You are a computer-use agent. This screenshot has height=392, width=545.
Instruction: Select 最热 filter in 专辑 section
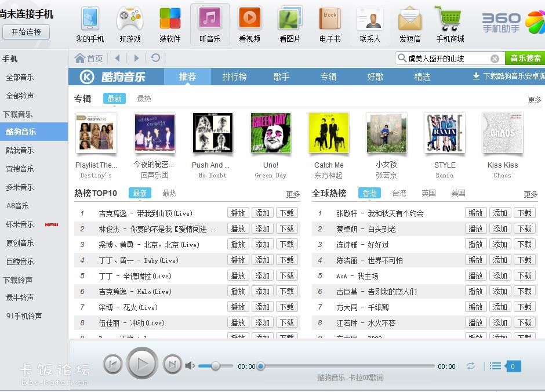(144, 99)
